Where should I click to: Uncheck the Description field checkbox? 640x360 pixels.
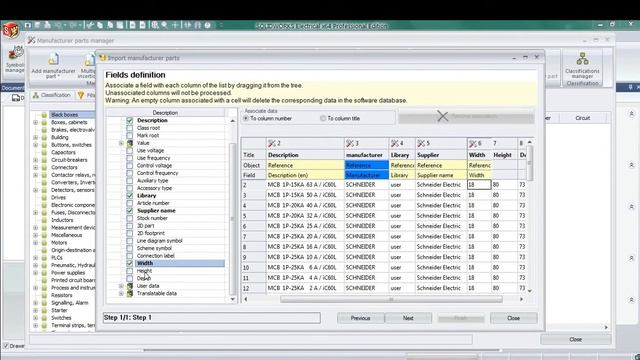pyautogui.click(x=130, y=120)
